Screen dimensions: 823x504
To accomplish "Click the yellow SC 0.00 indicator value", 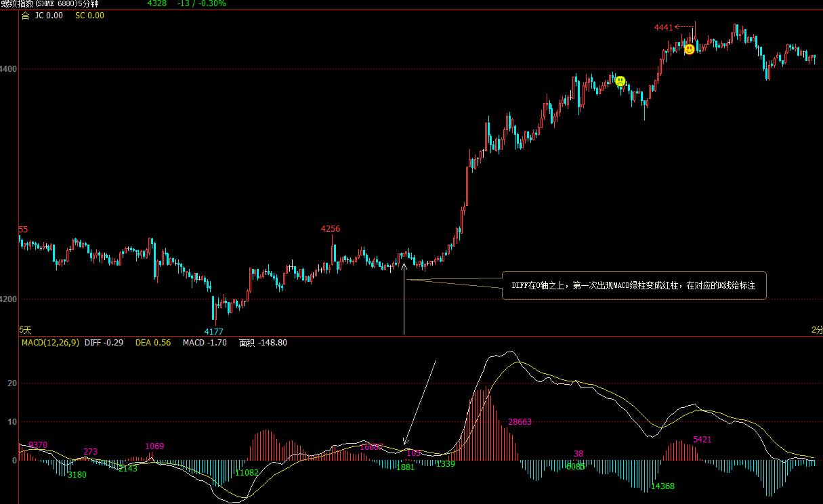I will (x=89, y=16).
